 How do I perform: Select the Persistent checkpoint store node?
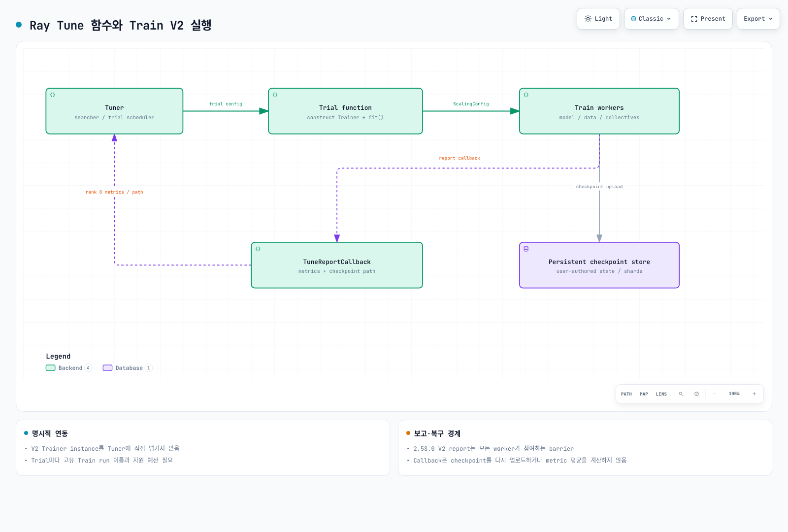pyautogui.click(x=599, y=265)
